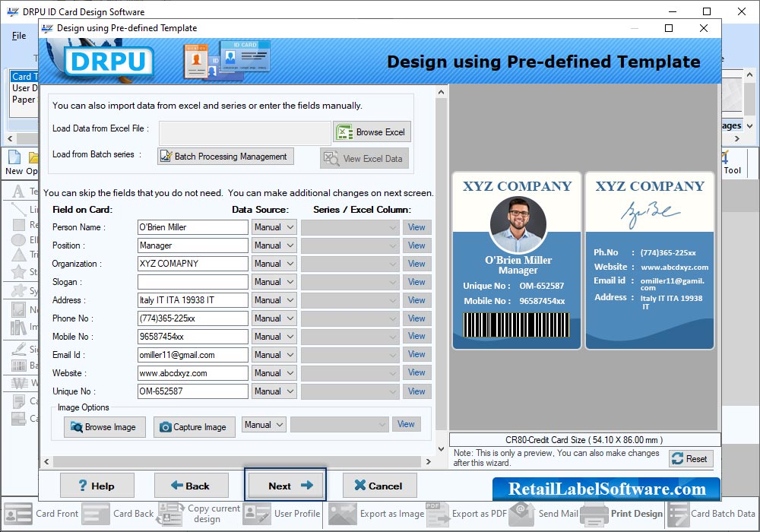
Task: Click the Email Id input field
Action: pyautogui.click(x=192, y=355)
